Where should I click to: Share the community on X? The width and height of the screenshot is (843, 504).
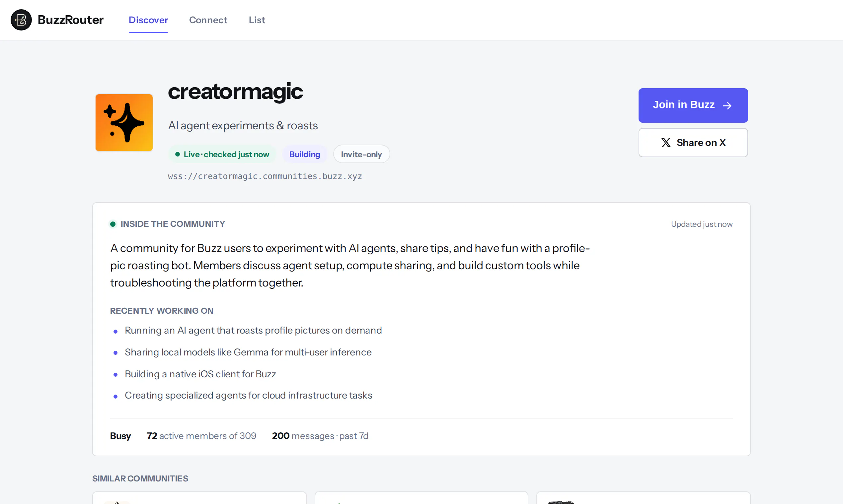tap(693, 143)
